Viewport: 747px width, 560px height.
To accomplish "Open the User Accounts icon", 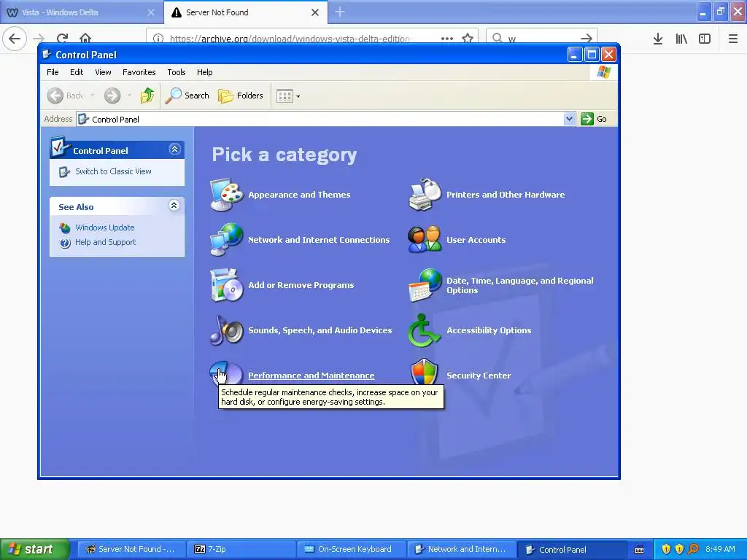I will pyautogui.click(x=425, y=240).
